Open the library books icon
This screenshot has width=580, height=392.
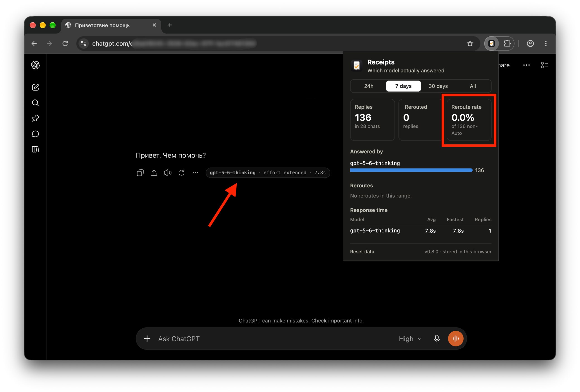tap(35, 149)
